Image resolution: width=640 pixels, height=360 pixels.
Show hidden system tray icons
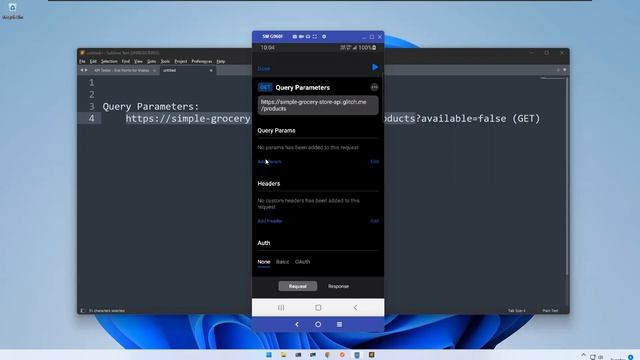pyautogui.click(x=583, y=356)
